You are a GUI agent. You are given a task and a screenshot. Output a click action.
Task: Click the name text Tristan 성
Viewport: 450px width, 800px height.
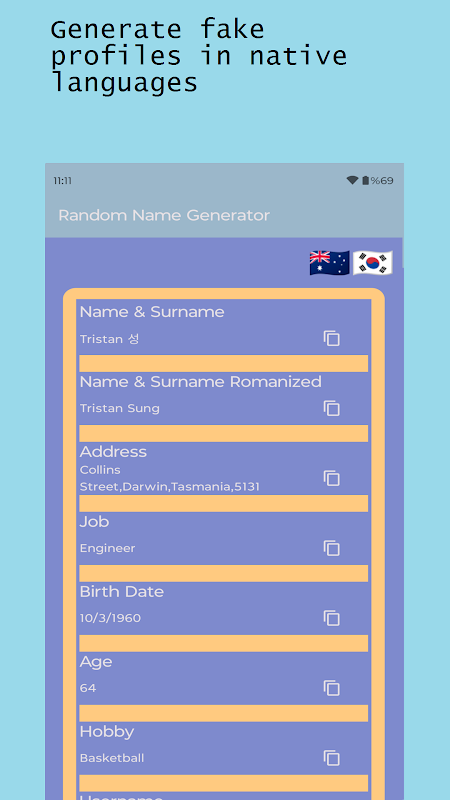click(109, 339)
